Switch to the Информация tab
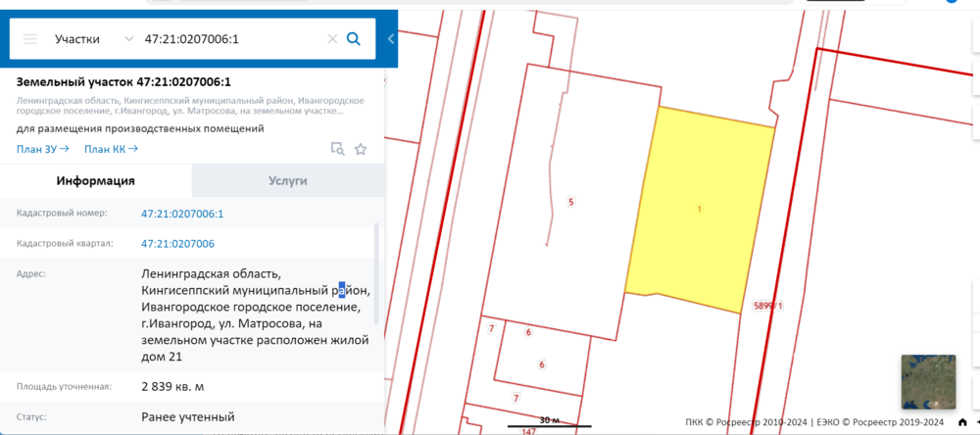The width and height of the screenshot is (980, 435). pyautogui.click(x=95, y=181)
